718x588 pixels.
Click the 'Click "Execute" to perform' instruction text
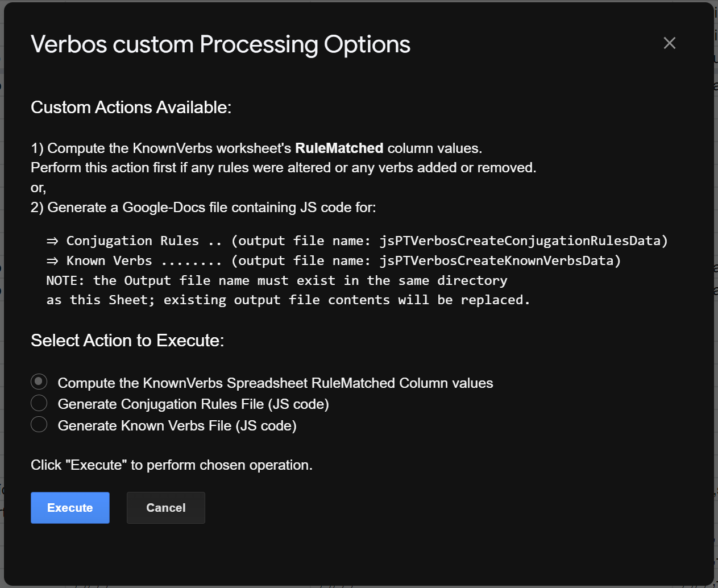(x=171, y=465)
